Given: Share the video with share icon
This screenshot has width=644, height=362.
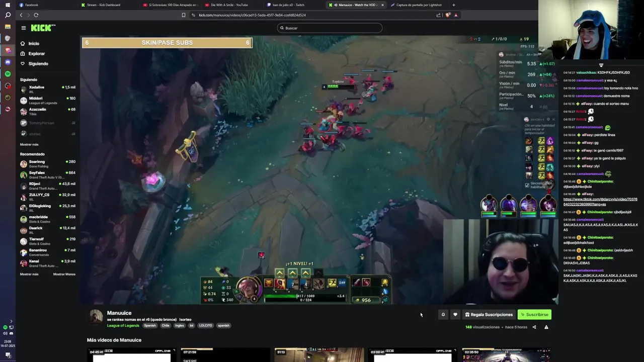Looking at the screenshot, I should [534, 327].
